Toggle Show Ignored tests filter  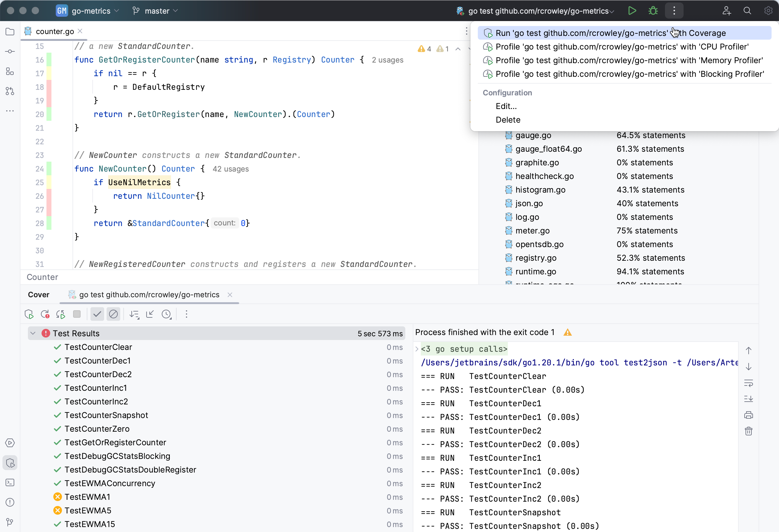pyautogui.click(x=114, y=314)
